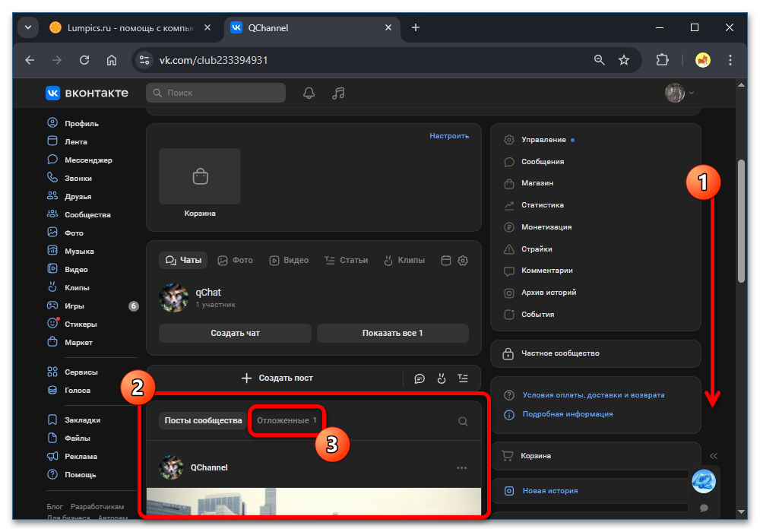Open the floating chat avatar bubble
The height and width of the screenshot is (532, 760).
click(703, 481)
